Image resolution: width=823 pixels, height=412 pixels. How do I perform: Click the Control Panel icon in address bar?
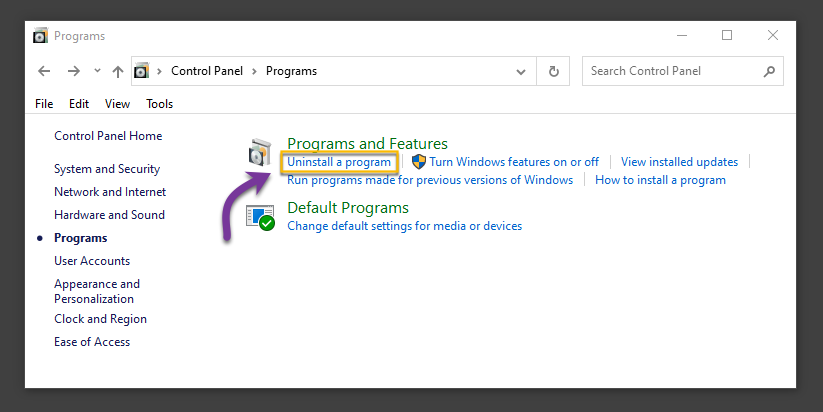tap(142, 70)
